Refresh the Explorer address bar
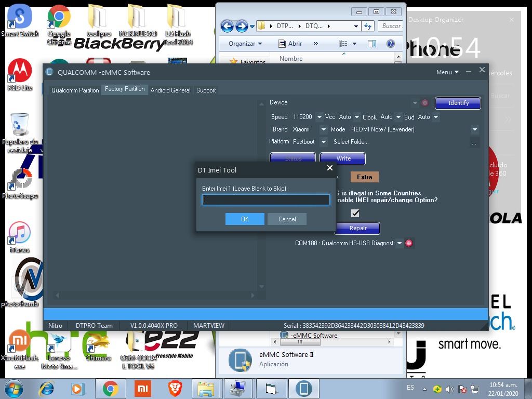This screenshot has width=532, height=399. coord(368,26)
